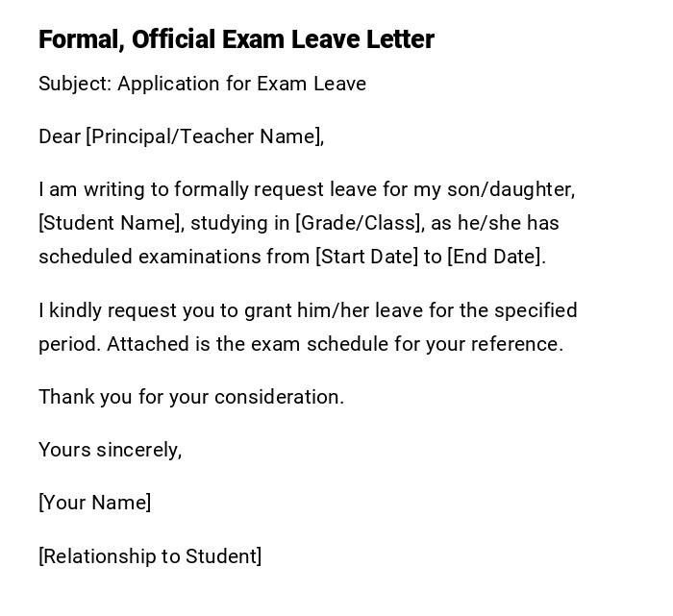Screen dimensions: 673x616
Task: Click the [Start Date] placeholder
Action: pos(366,257)
